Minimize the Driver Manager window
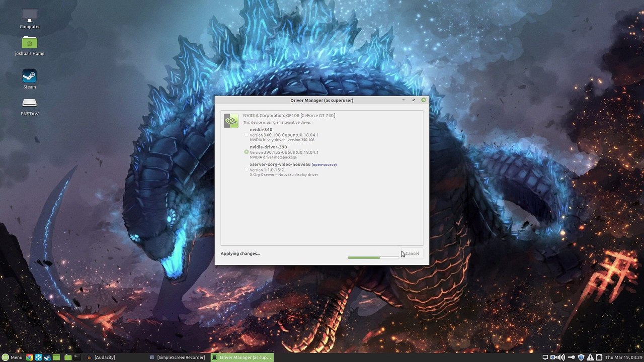Screen dimensions: 644x362 pyautogui.click(x=404, y=100)
